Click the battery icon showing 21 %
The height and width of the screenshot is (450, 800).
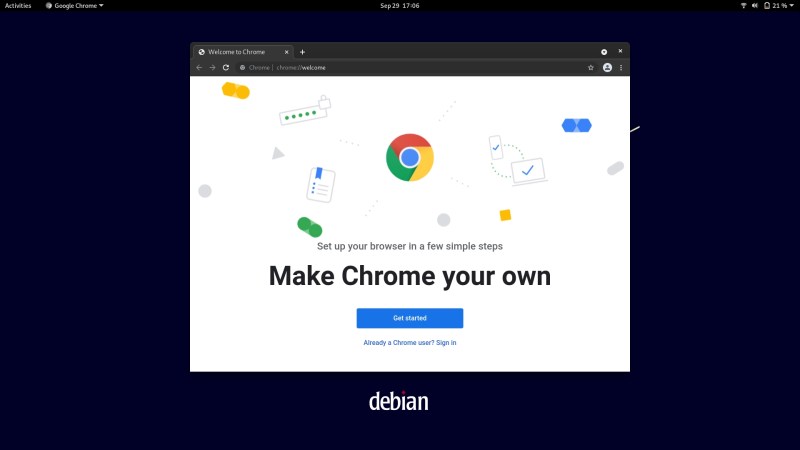click(767, 6)
